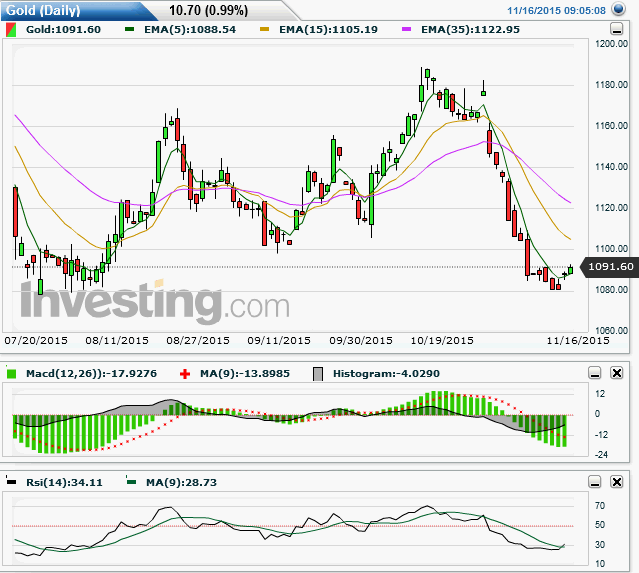The image size is (639, 573).
Task: Click the 1091.60 current price tag on axis
Action: [x=610, y=267]
